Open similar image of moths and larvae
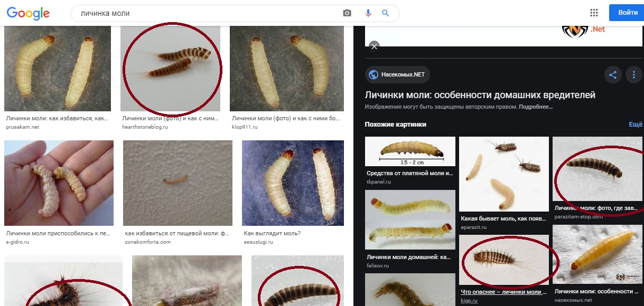This screenshot has width=644, height=306. point(504,174)
